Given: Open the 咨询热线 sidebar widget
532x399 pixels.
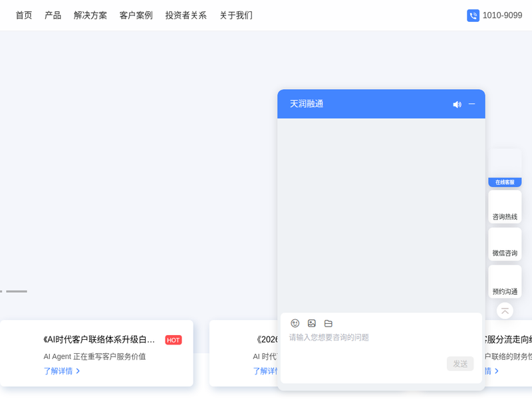Looking at the screenshot, I should pyautogui.click(x=505, y=207).
